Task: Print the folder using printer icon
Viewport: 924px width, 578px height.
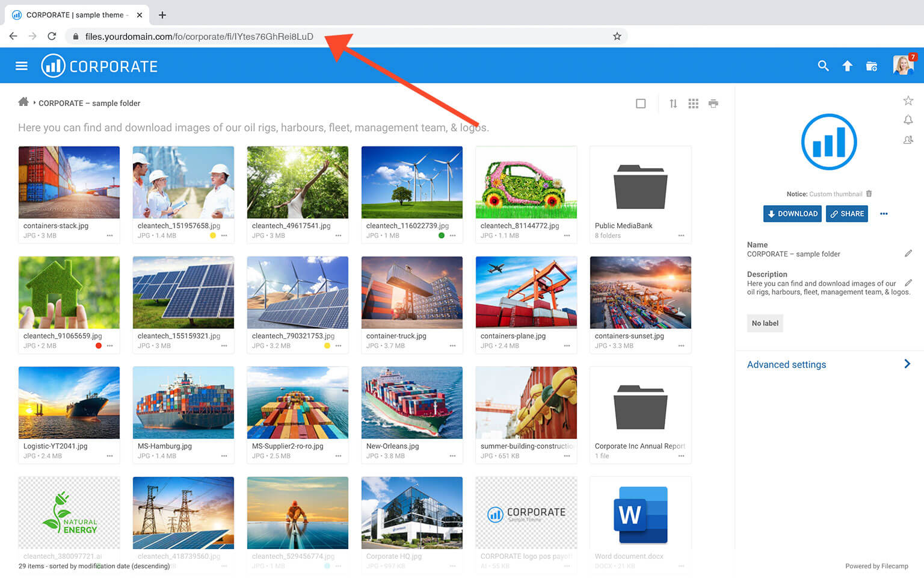Action: coord(713,104)
